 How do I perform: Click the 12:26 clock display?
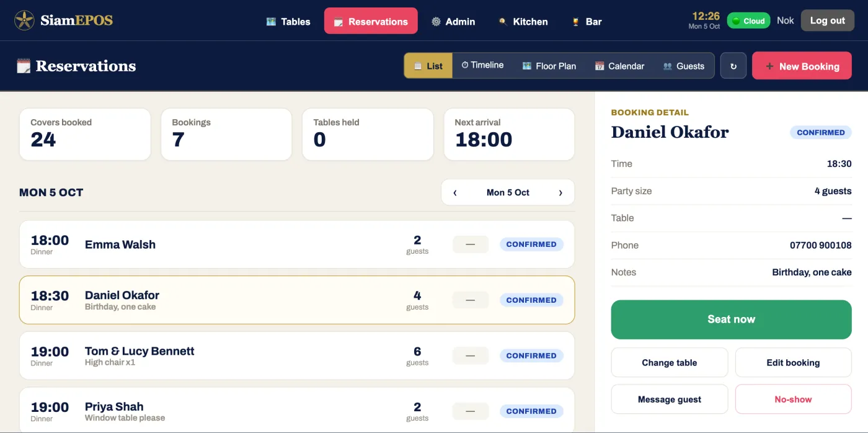[x=706, y=16]
